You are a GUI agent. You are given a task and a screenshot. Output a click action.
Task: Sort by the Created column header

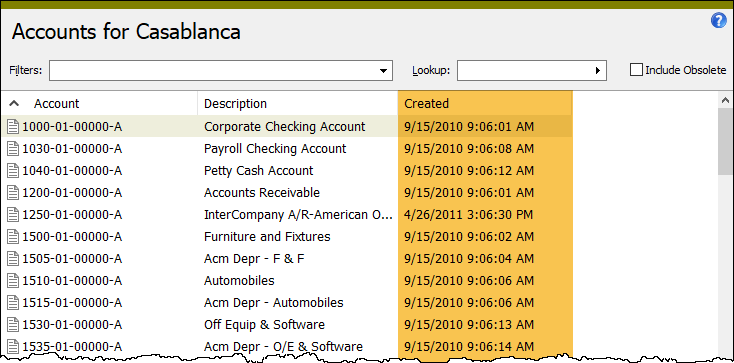click(x=485, y=104)
